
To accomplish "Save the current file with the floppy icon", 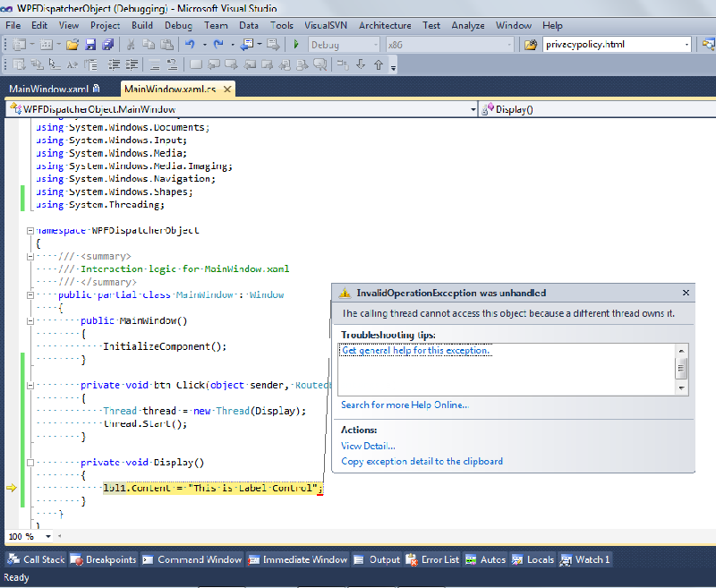I will tap(90, 45).
